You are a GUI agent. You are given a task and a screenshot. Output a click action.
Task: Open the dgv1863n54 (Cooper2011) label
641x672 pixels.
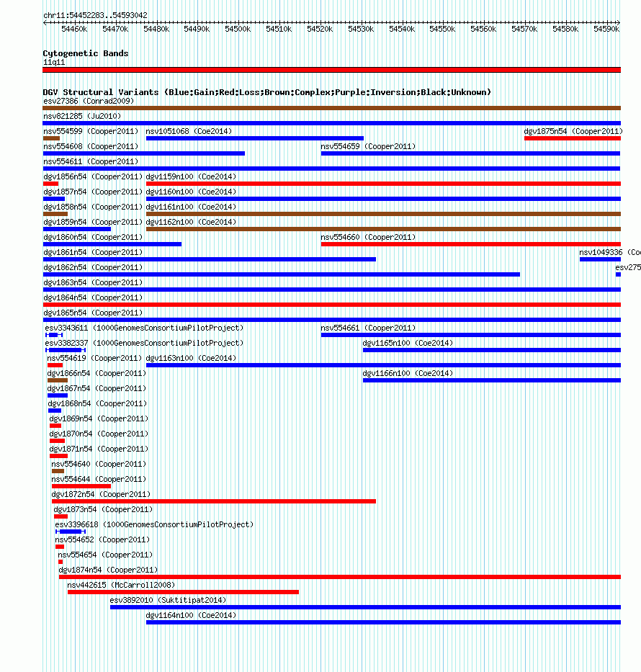[x=93, y=283]
